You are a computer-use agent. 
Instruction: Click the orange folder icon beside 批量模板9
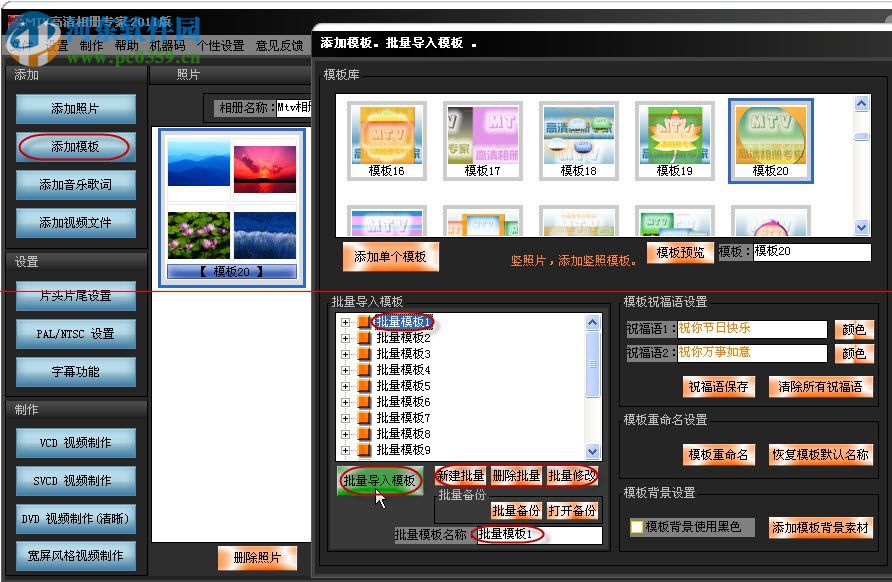364,450
